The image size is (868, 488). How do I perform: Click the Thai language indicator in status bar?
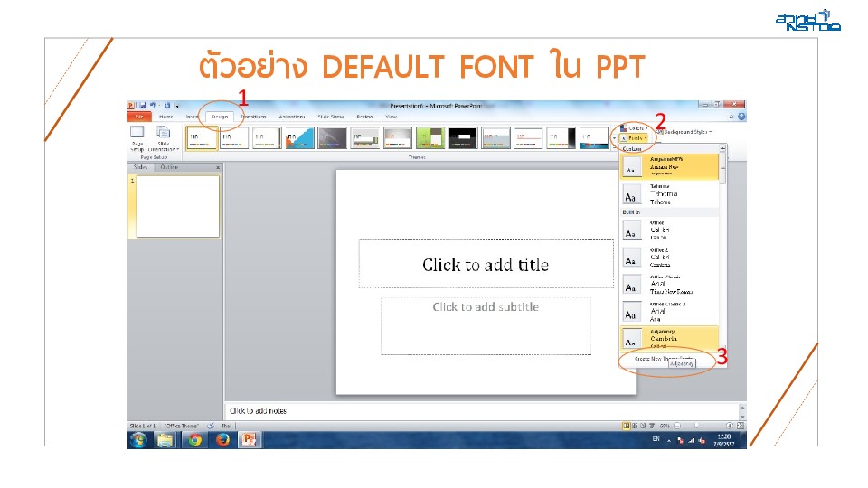point(226,426)
